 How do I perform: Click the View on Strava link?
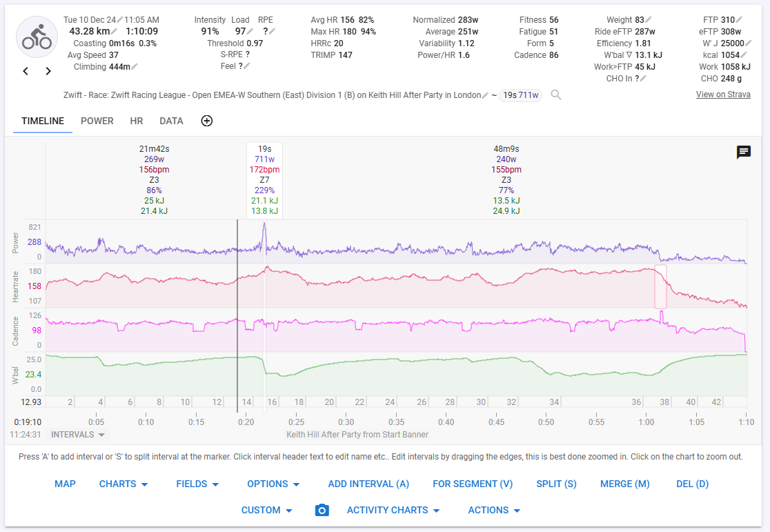pyautogui.click(x=723, y=94)
